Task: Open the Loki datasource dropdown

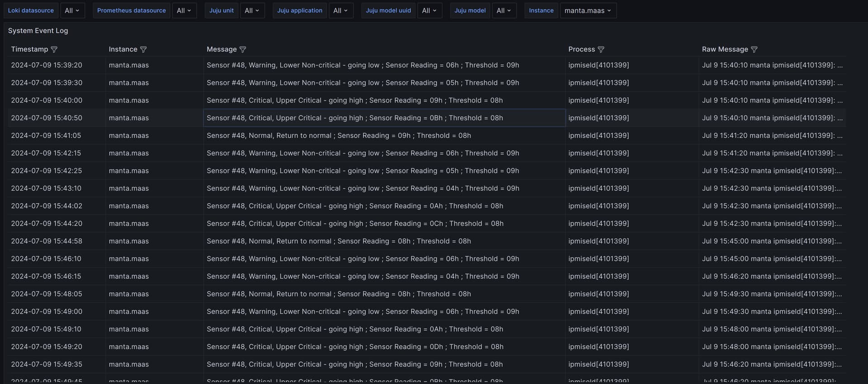Action: click(x=72, y=10)
